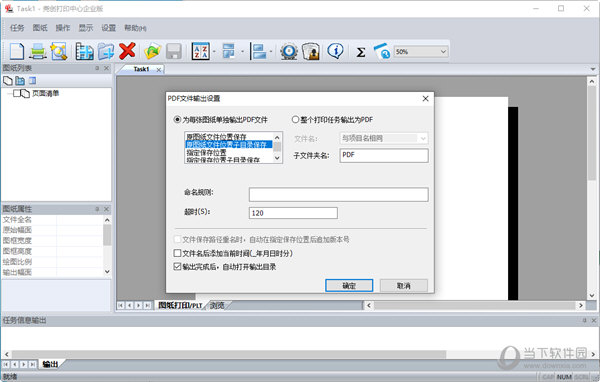Click down arrow of drawing properties scrollbar
600x382 pixels.
[107, 271]
